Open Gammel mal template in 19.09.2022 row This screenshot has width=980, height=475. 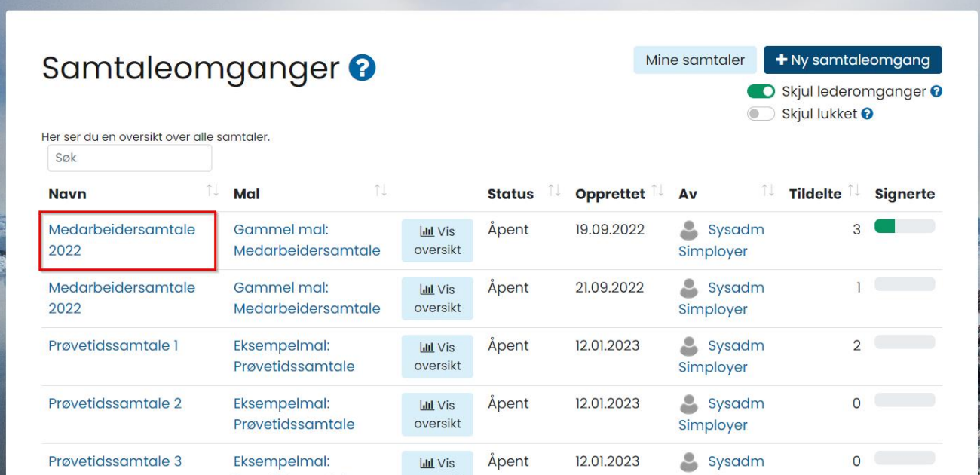pos(307,240)
